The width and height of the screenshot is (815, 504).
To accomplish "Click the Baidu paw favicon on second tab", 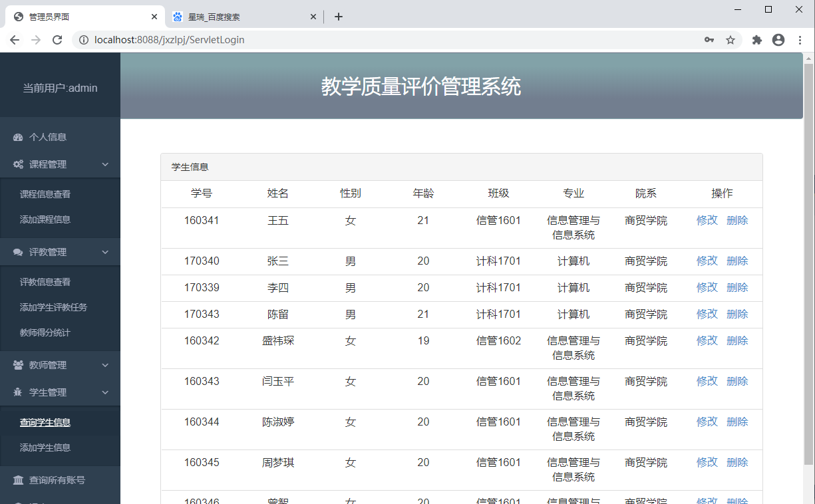I will tap(178, 17).
